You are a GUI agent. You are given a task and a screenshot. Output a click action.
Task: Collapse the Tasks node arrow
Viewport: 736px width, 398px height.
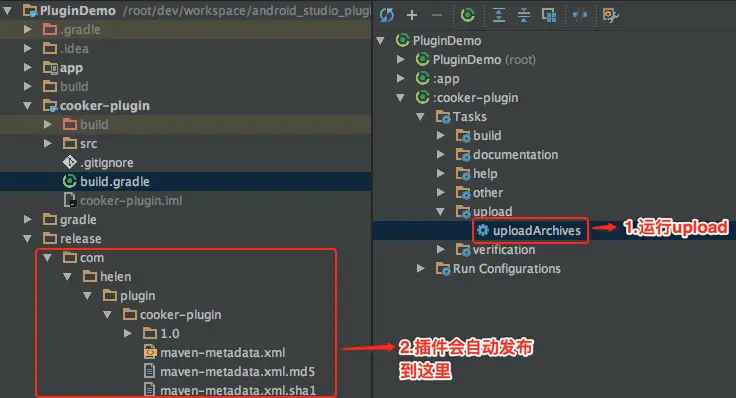420,116
